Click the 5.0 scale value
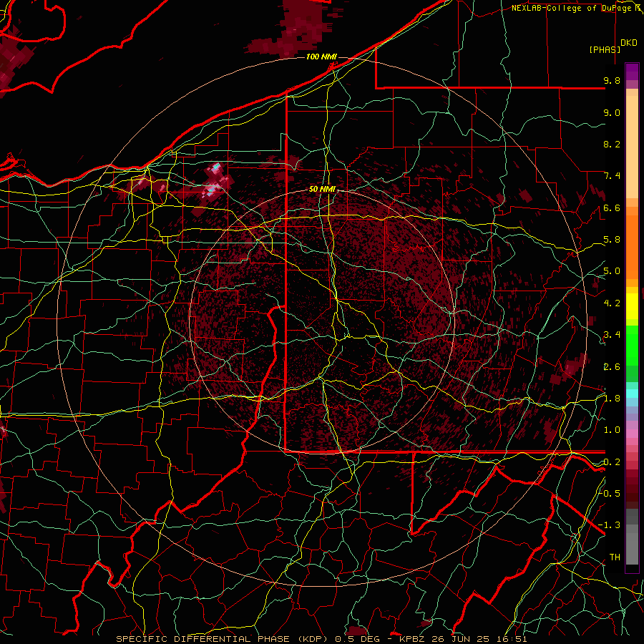Viewport: 644px width, 644px height. [612, 271]
